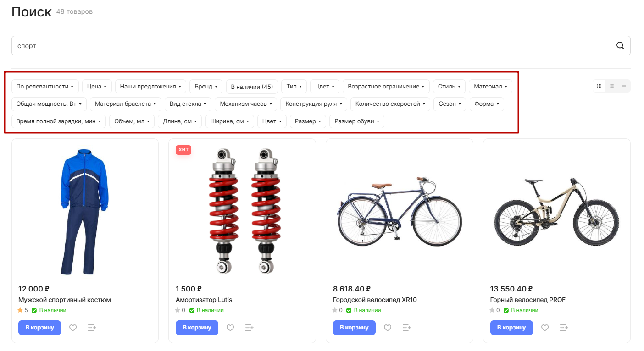Add Мужской спортивный костюм to favorites
The height and width of the screenshot is (351, 644).
pos(73,328)
